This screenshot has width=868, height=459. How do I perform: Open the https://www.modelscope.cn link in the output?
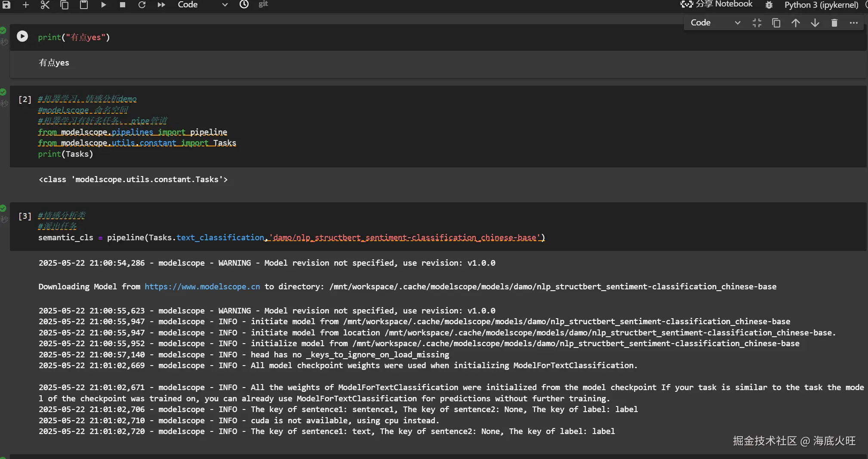pyautogui.click(x=202, y=287)
